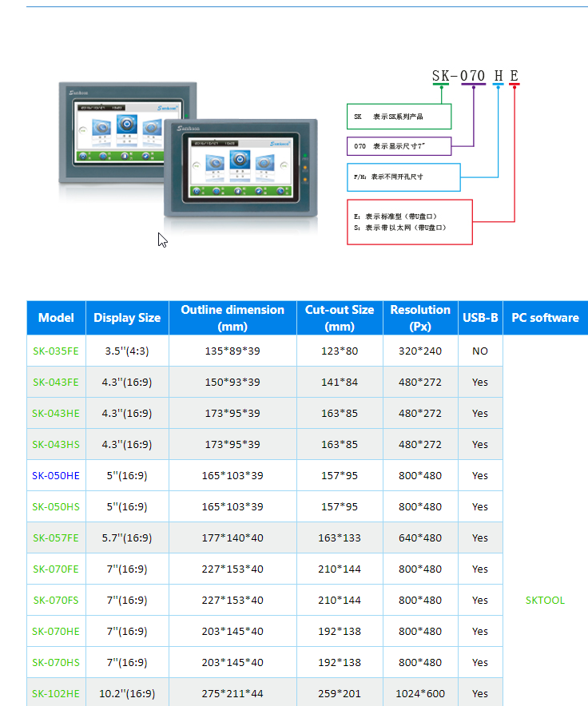Click the red E/S type description box
This screenshot has width=588, height=706.
[409, 222]
